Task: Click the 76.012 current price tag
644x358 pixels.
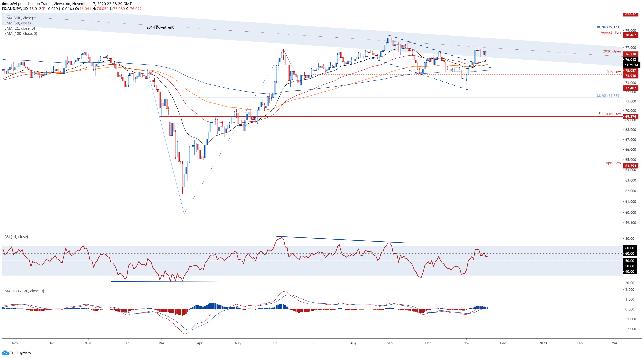Action: (x=631, y=60)
